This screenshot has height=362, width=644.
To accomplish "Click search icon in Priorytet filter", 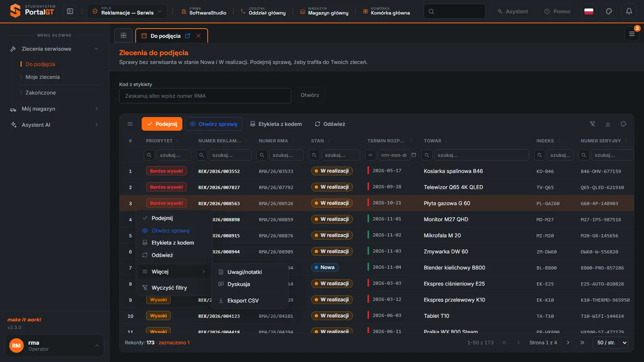I will click(149, 155).
